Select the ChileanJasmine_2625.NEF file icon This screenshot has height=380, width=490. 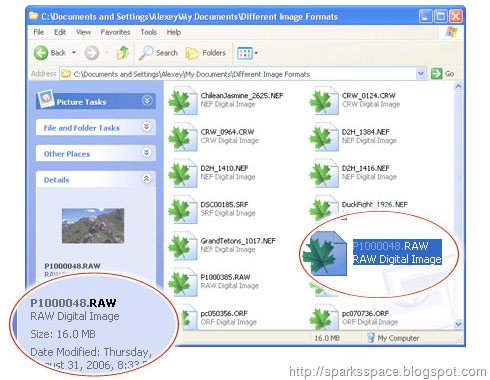(x=183, y=101)
